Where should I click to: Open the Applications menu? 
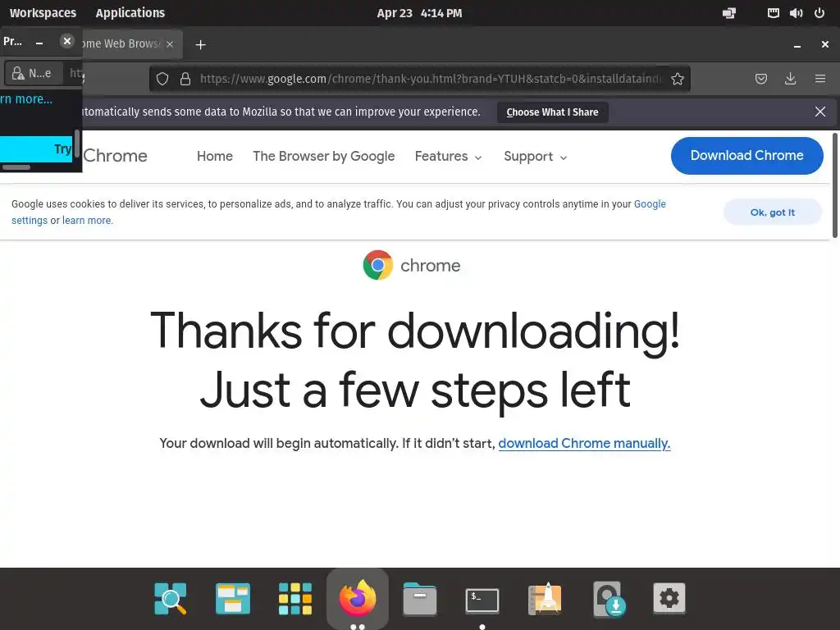tap(130, 13)
